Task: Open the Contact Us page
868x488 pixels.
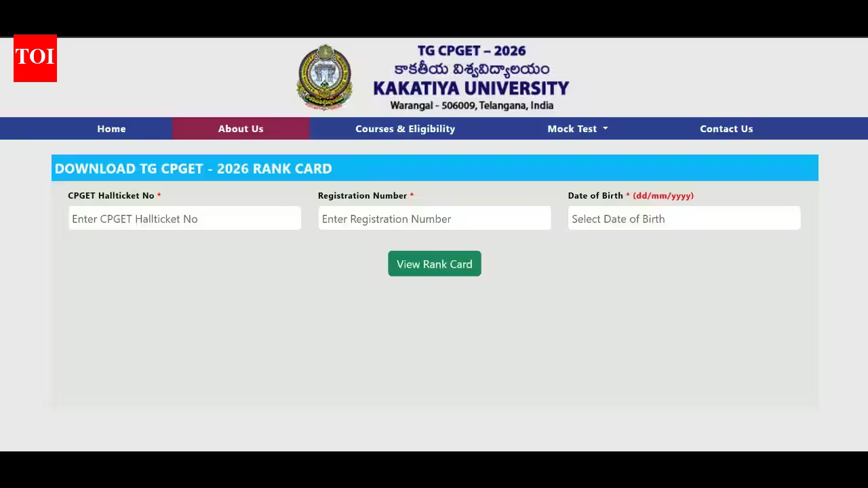Action: pyautogui.click(x=726, y=129)
